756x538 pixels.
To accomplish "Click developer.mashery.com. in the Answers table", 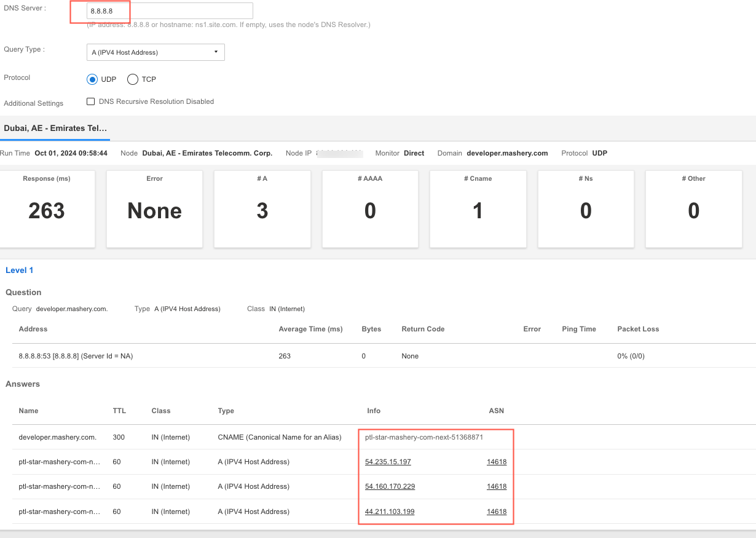I will point(58,437).
